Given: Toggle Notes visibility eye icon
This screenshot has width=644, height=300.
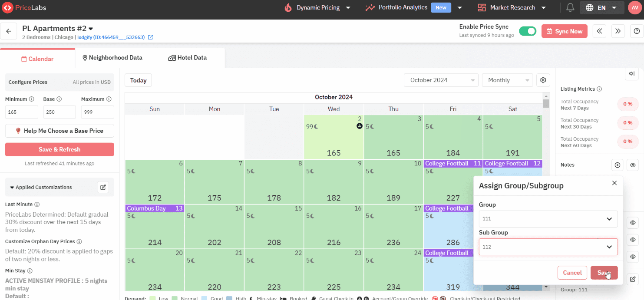Looking at the screenshot, I should click(633, 165).
